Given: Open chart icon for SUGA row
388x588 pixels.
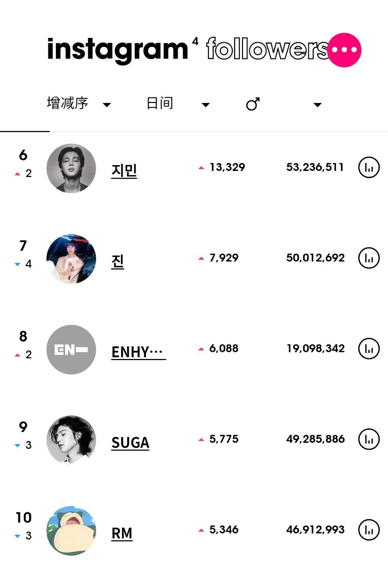Looking at the screenshot, I should point(369,439).
